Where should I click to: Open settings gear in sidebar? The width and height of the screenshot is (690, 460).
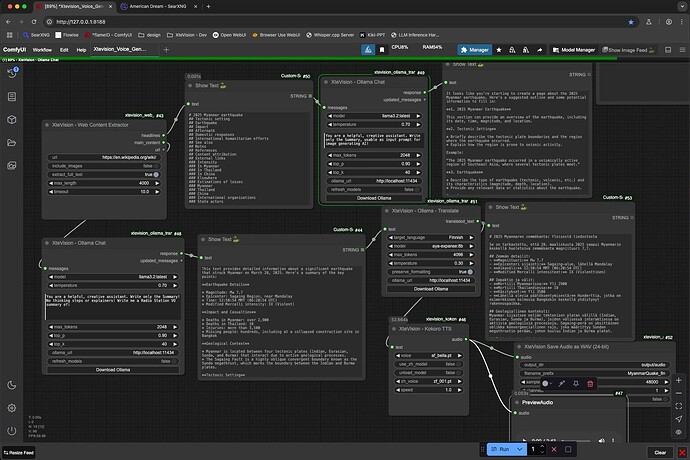pyautogui.click(x=12, y=408)
